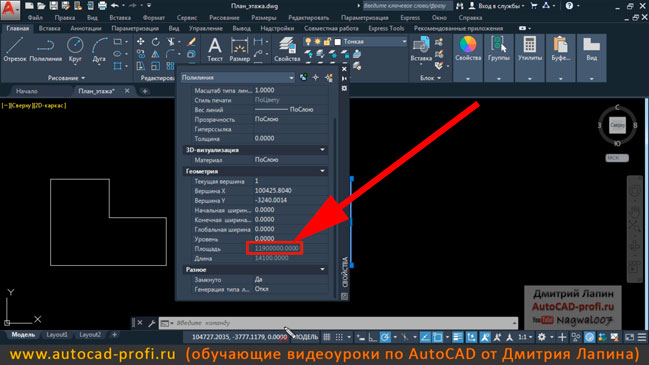Toggle object snap tracking in status bar

tap(425, 337)
